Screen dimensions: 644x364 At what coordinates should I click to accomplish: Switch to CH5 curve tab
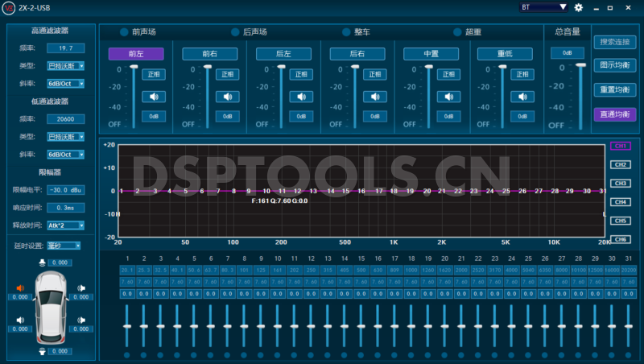pos(620,221)
